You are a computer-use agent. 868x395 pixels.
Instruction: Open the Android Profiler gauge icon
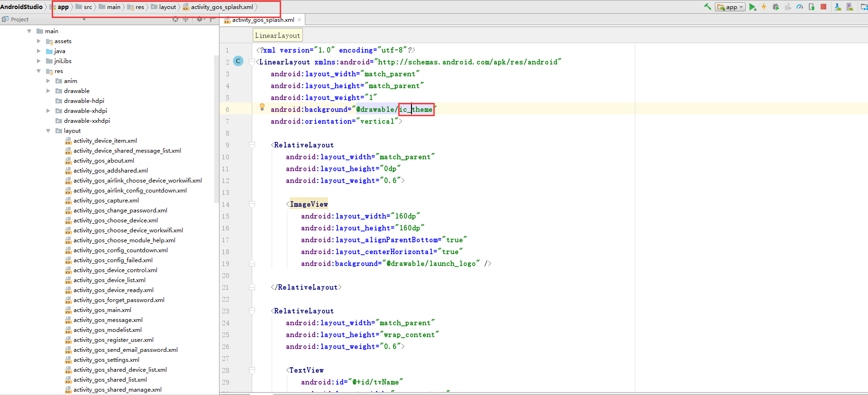point(800,7)
